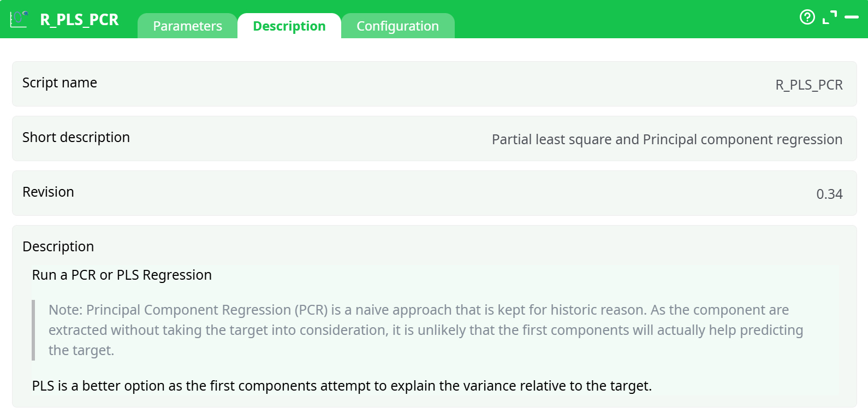This screenshot has height=419, width=868.
Task: Click 'the target.' last line of note
Action: [81, 350]
